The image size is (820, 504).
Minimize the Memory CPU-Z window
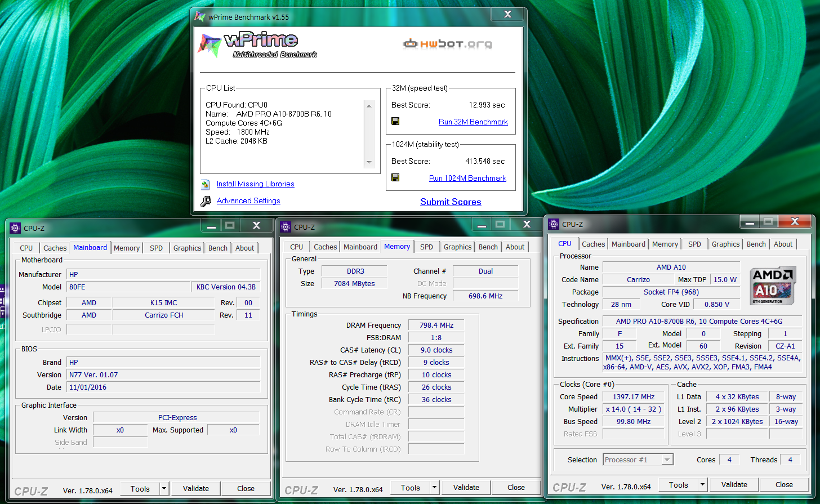click(482, 224)
